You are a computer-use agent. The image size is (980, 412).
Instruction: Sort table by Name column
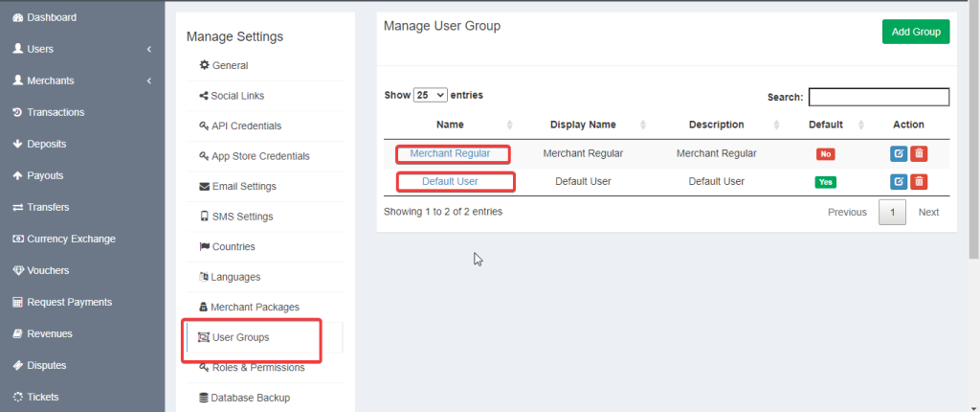point(450,125)
